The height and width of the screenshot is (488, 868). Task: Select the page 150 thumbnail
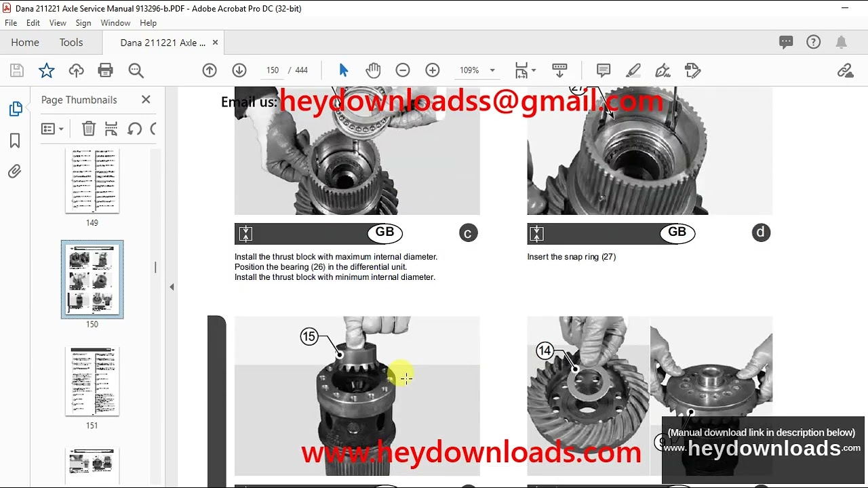92,279
